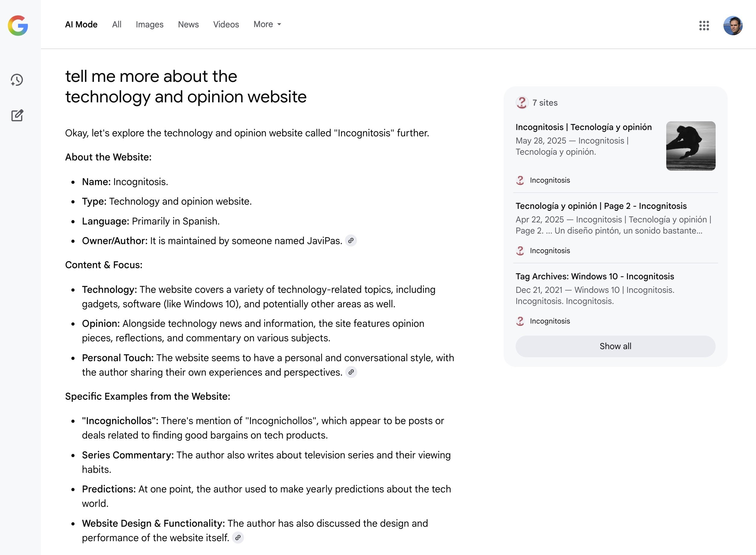Click the Show all button
This screenshot has height=555, width=756.
click(x=615, y=346)
